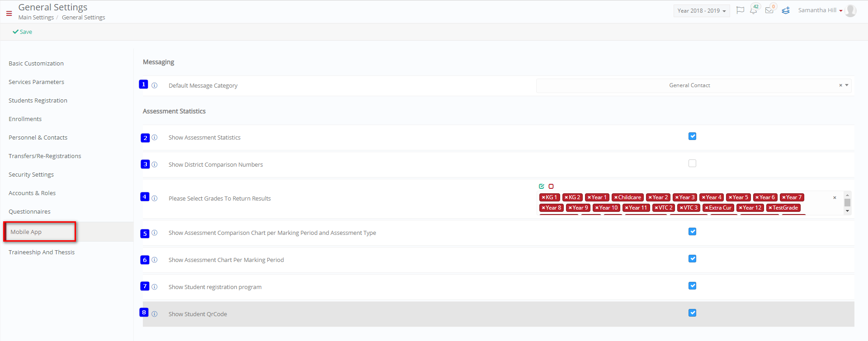Open Transfers/Re-Registrations settings
Screen dimensions: 868x341
pyautogui.click(x=45, y=156)
